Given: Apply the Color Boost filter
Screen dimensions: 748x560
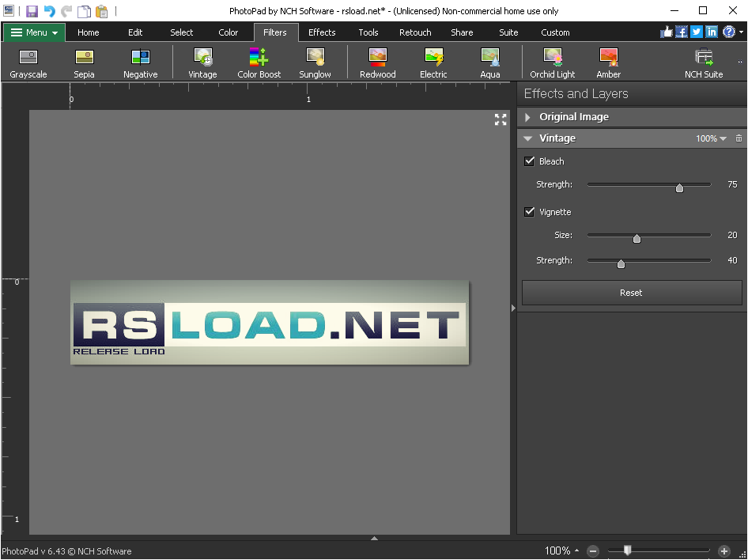Looking at the screenshot, I should tap(258, 62).
